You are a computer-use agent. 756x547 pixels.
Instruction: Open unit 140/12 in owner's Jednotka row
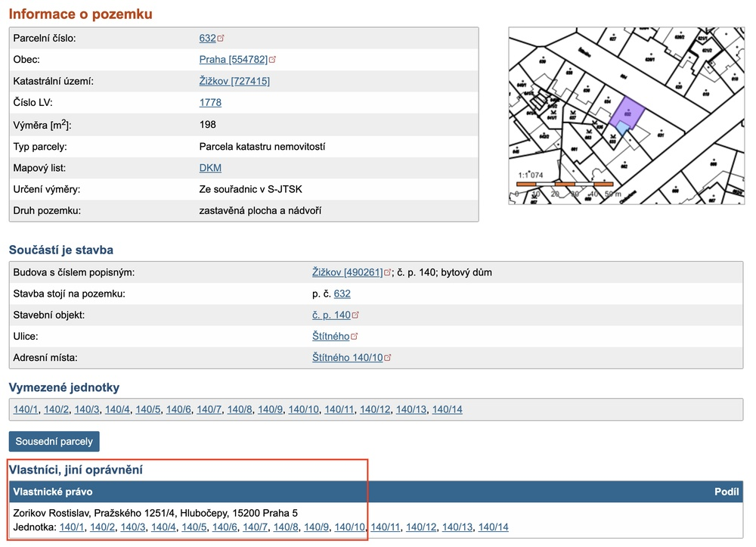point(421,527)
